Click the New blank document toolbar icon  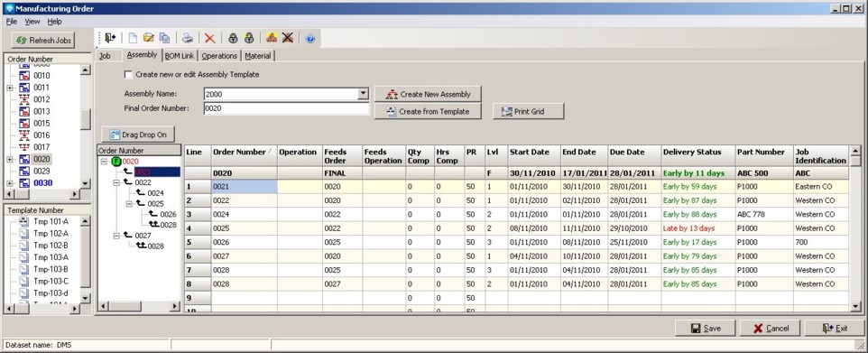tap(133, 38)
